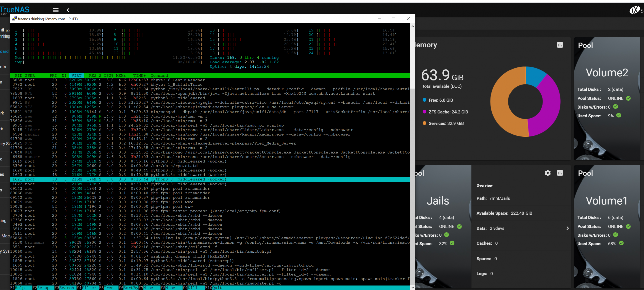This screenshot has height=290, width=644.
Task: Click the Jails pool Status ONLINE checkmark
Action: point(459,226)
